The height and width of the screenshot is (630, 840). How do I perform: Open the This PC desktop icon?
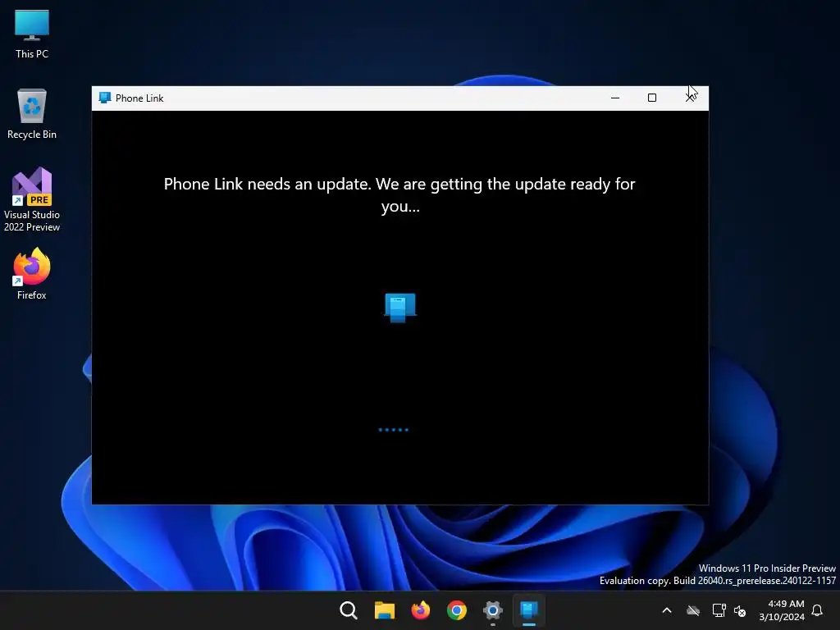32,34
